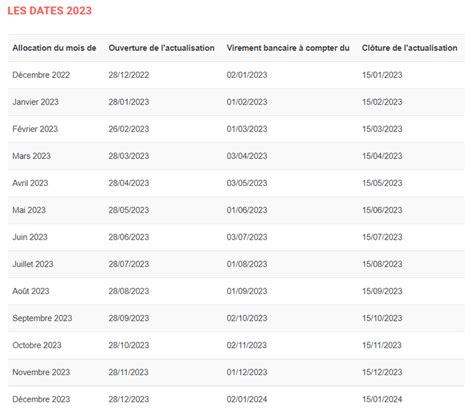Click transfer date 02/11/2023

tap(247, 345)
